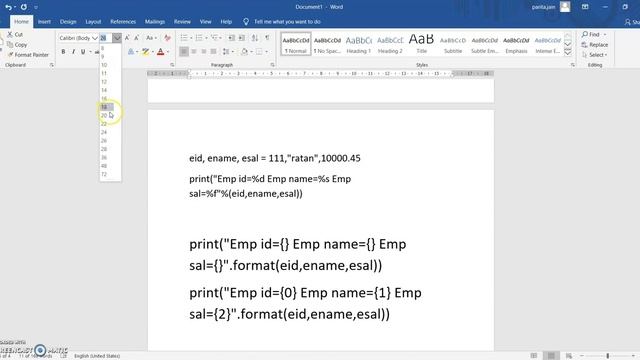Collapse the font size dropdown arrow
This screenshot has height=360, width=640.
click(117, 38)
